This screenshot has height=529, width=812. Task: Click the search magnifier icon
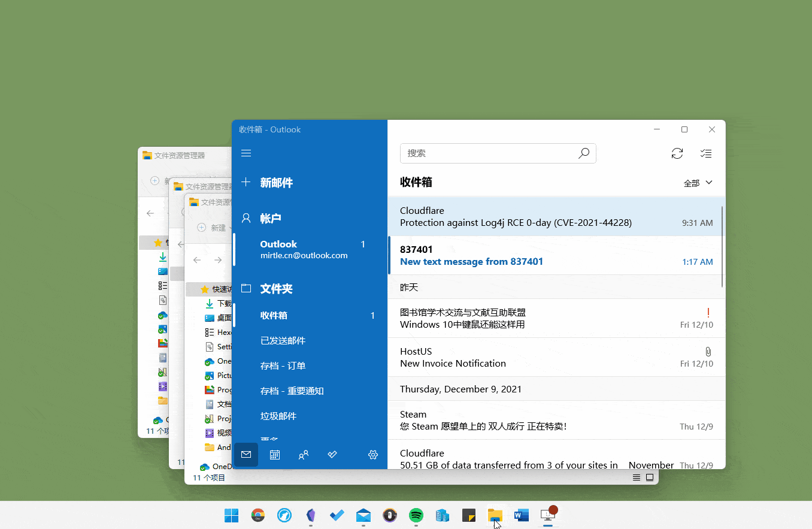tap(584, 153)
